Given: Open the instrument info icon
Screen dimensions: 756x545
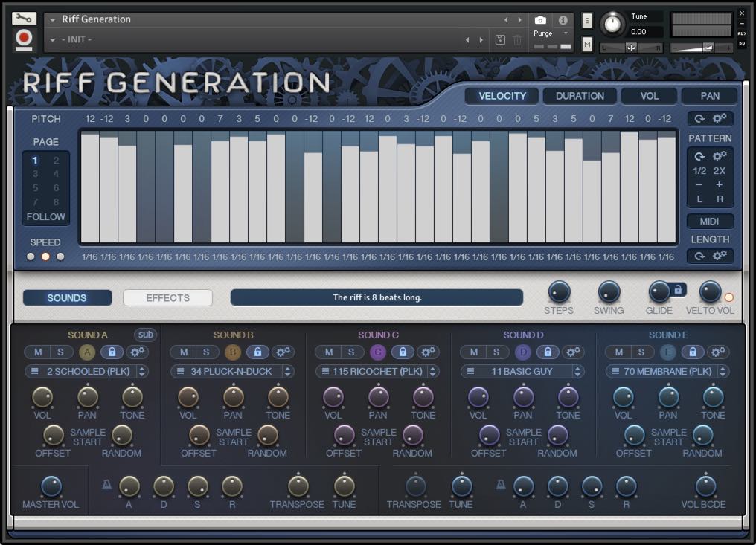Looking at the screenshot, I should 563,20.
